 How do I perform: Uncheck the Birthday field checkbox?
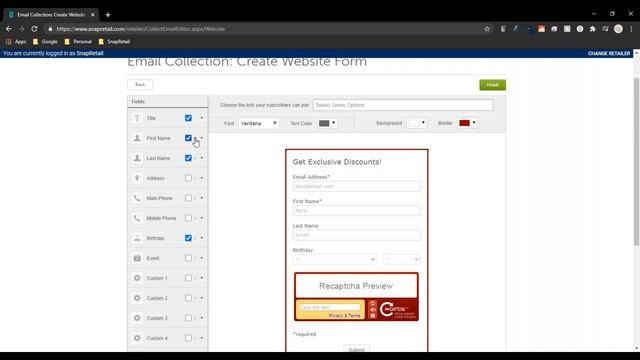click(x=188, y=238)
